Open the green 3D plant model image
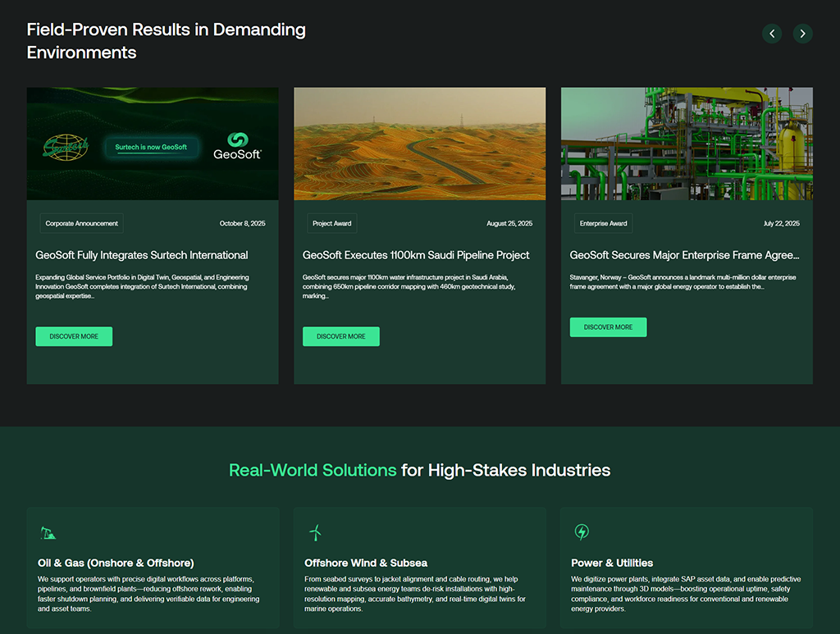The width and height of the screenshot is (840, 634). (x=687, y=144)
